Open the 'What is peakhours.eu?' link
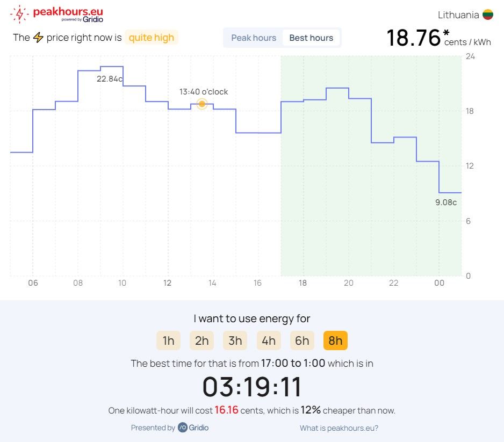 [x=339, y=428]
